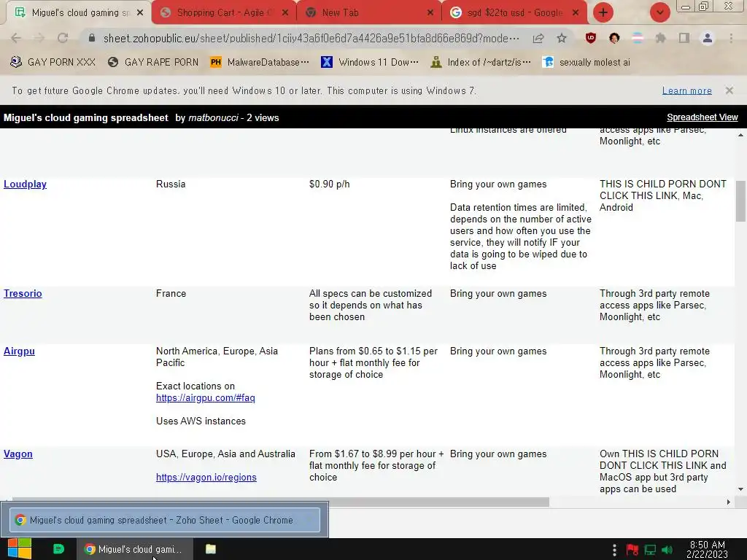The image size is (747, 560).
Task: Open the green chat app on taskbar
Action: (x=58, y=549)
